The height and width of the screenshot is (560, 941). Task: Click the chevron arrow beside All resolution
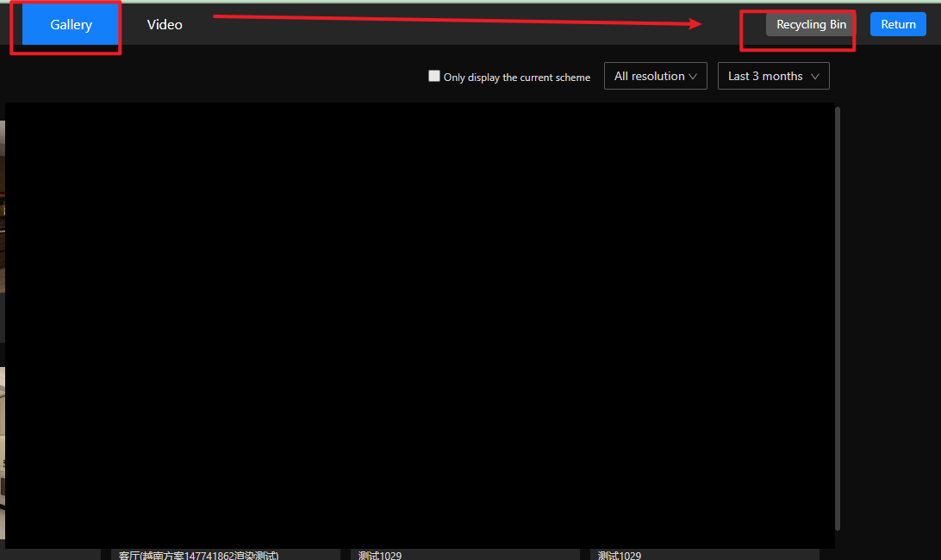point(693,77)
